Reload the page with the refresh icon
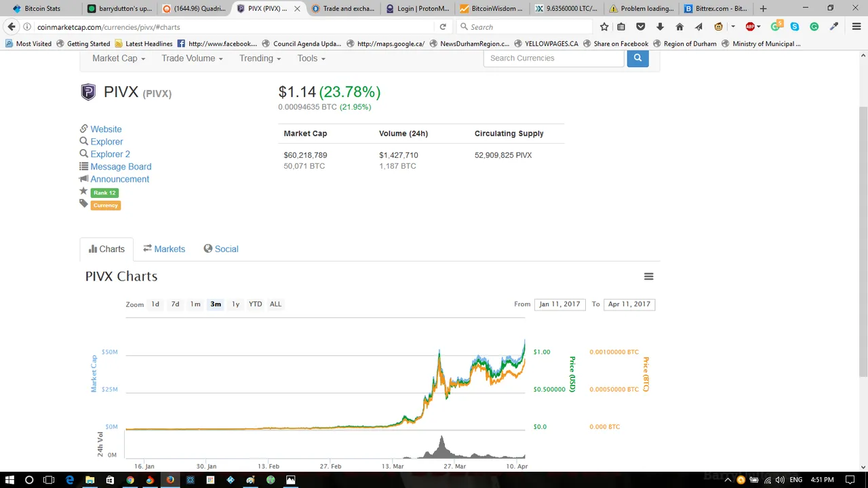The image size is (868, 488). point(443,26)
